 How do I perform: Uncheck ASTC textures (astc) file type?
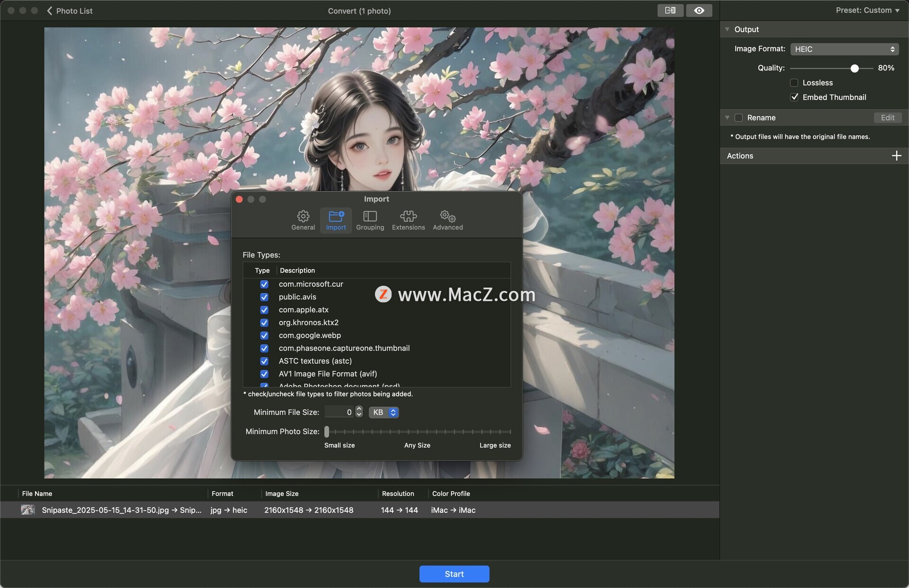click(264, 361)
